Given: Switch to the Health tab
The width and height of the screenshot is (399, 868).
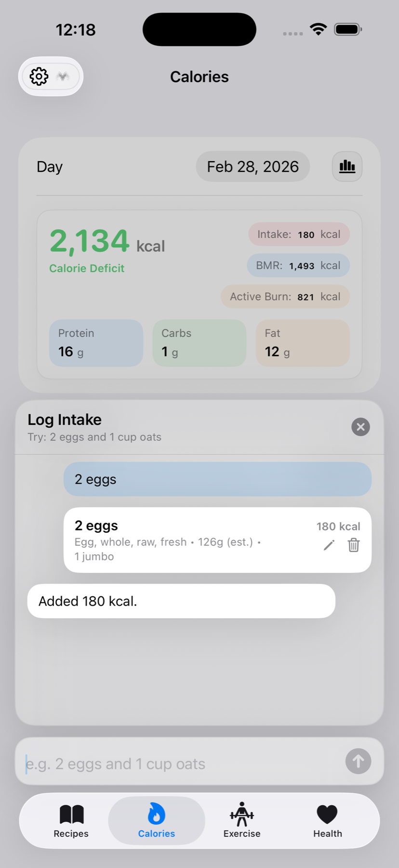Looking at the screenshot, I should (x=327, y=820).
